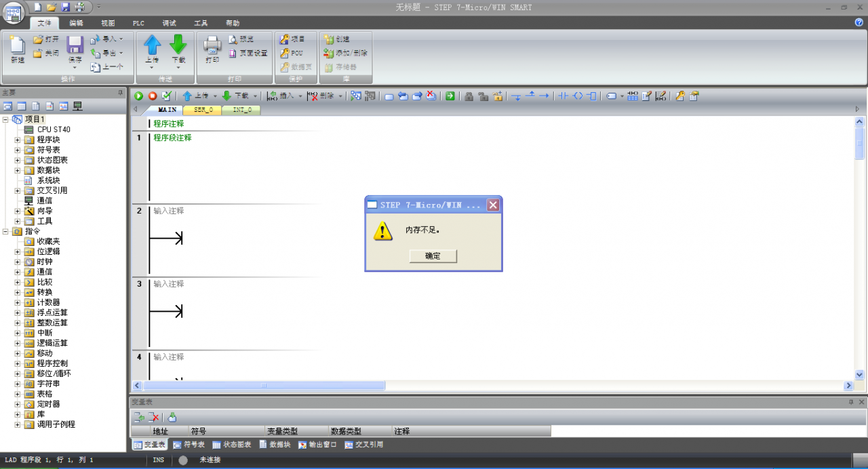Screen dimensions: 868x469
Task: Select CPU ST40 in project tree
Action: pyautogui.click(x=54, y=129)
